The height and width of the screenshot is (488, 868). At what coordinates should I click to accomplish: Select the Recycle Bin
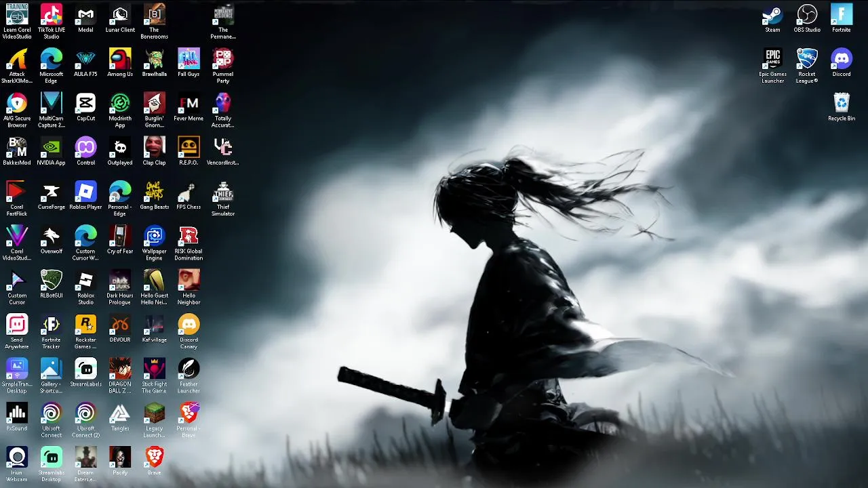coord(842,107)
